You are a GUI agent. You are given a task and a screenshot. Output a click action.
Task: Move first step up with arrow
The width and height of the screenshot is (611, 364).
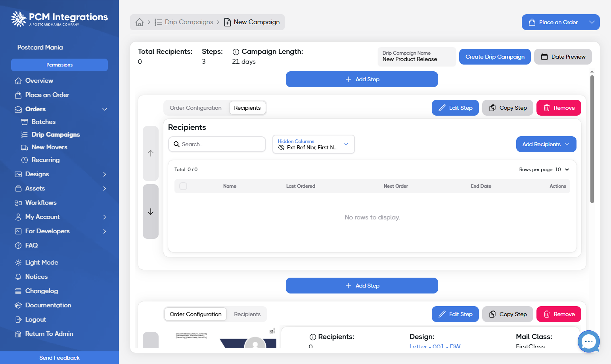tap(151, 153)
